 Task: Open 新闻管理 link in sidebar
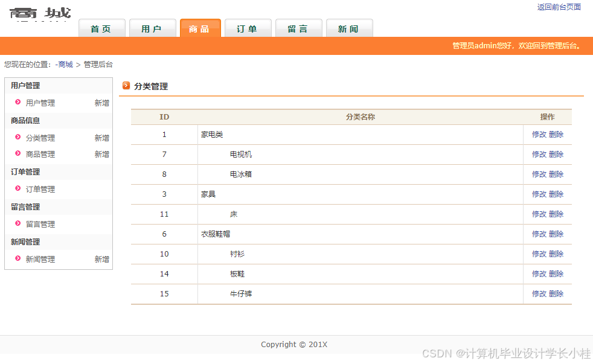[40, 260]
